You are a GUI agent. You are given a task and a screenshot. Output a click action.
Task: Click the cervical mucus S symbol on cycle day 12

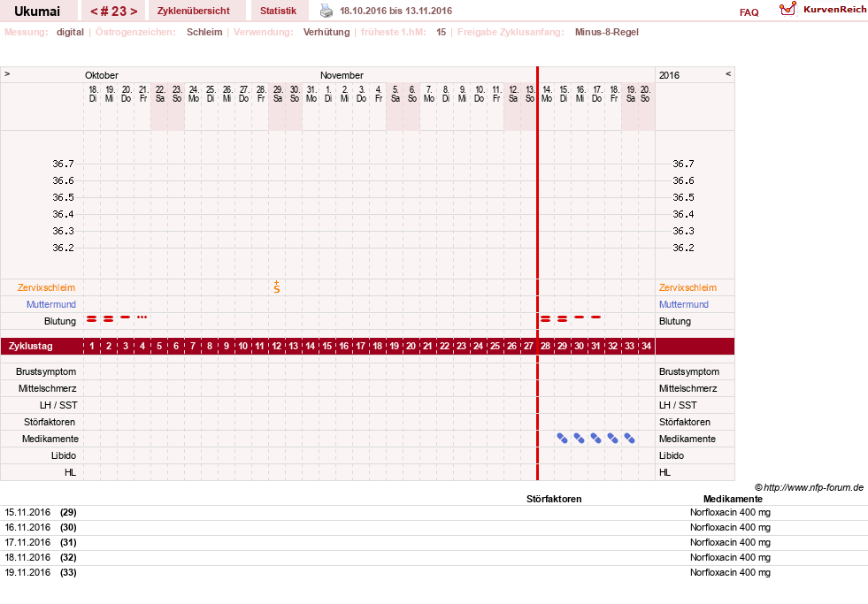coord(277,287)
